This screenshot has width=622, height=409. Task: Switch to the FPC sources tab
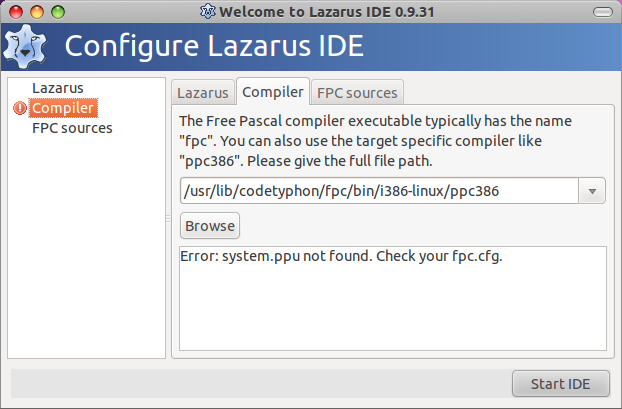[357, 93]
